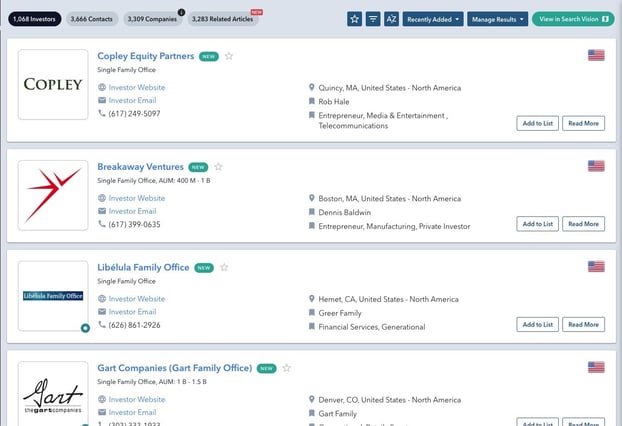Click bookmark icon beside Rob Hale
Screen dimensions: 622x426
(312, 101)
